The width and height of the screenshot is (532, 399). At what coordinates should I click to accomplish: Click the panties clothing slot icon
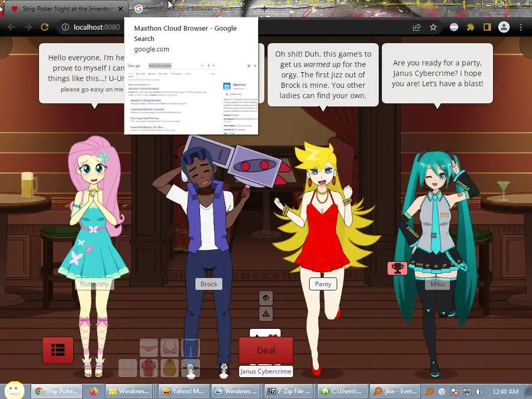click(x=149, y=348)
